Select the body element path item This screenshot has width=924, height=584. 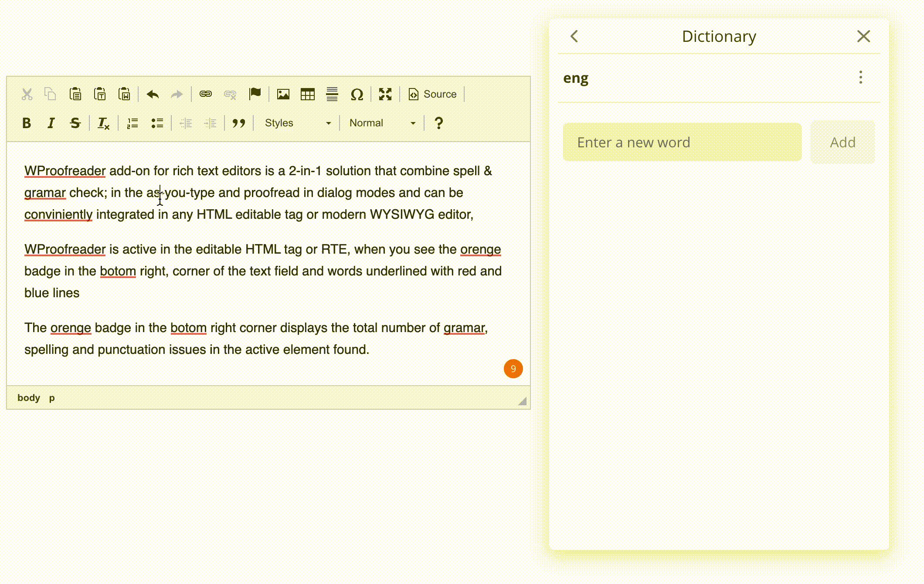(x=29, y=398)
